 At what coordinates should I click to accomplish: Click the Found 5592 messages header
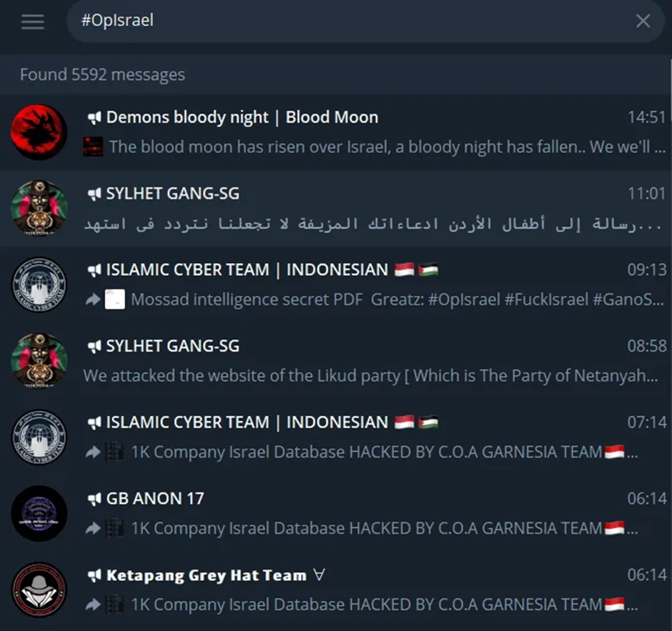click(102, 74)
